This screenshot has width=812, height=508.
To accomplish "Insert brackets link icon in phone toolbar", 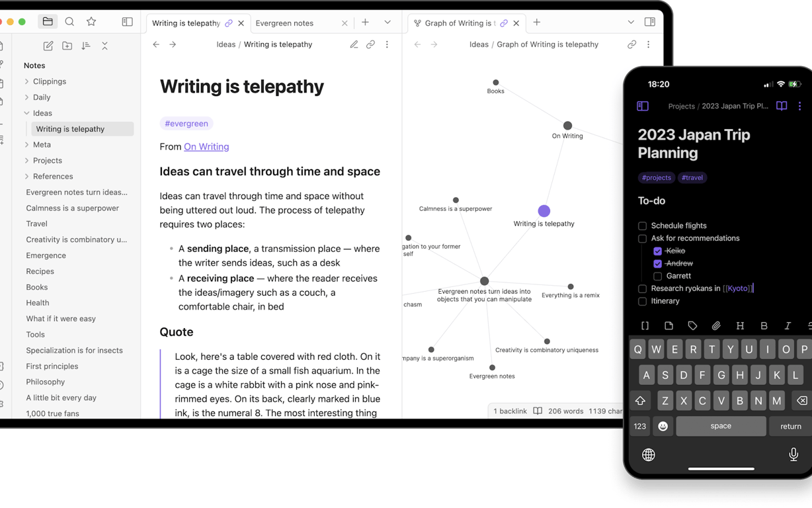I will click(x=645, y=325).
